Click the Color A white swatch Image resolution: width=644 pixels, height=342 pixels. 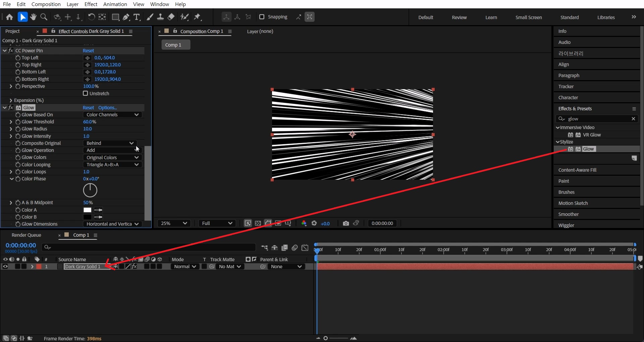(87, 210)
